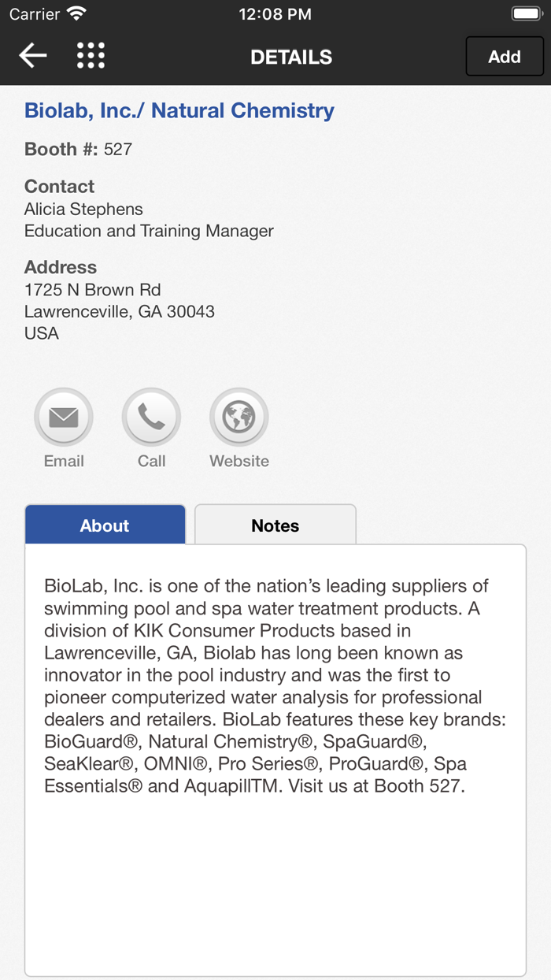
Task: Tap the Email text label
Action: click(64, 461)
